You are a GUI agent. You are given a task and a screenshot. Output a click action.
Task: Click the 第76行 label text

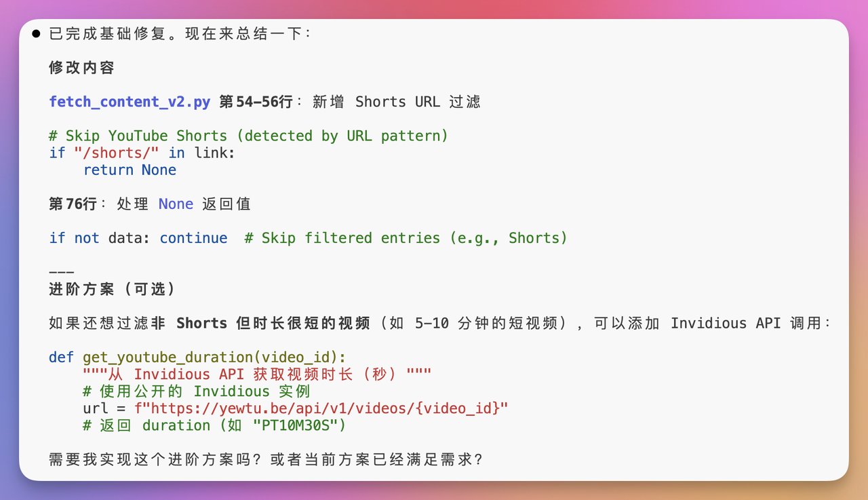[73, 204]
